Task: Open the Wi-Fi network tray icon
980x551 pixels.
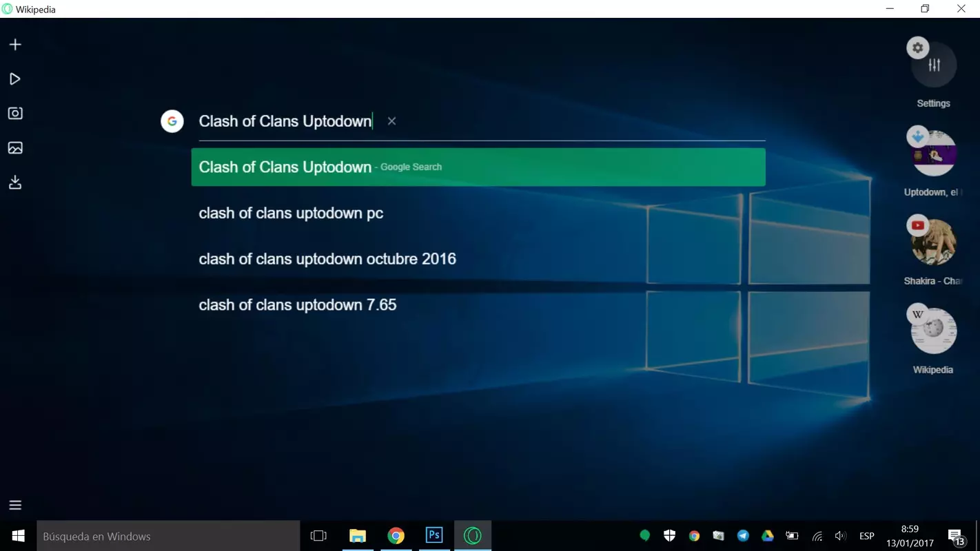Action: (817, 536)
